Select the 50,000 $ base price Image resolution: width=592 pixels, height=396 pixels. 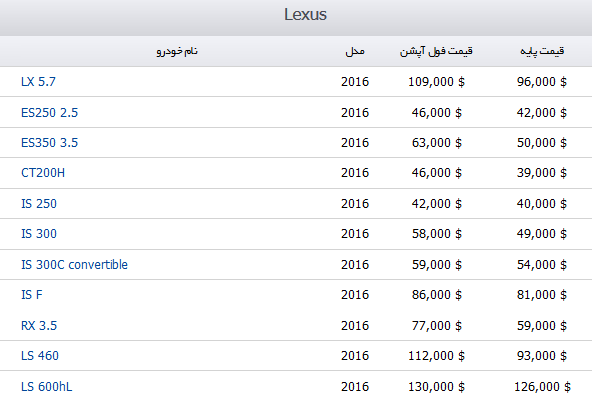(542, 143)
